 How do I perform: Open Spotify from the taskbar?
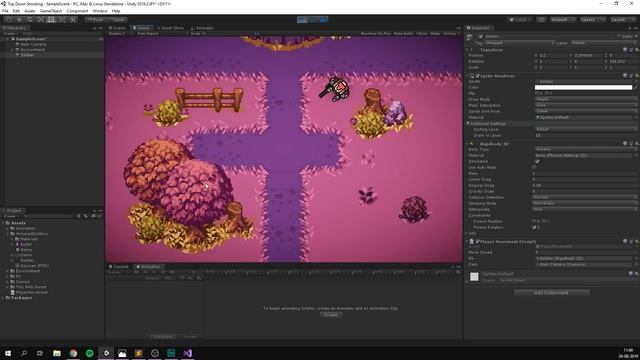point(89,353)
